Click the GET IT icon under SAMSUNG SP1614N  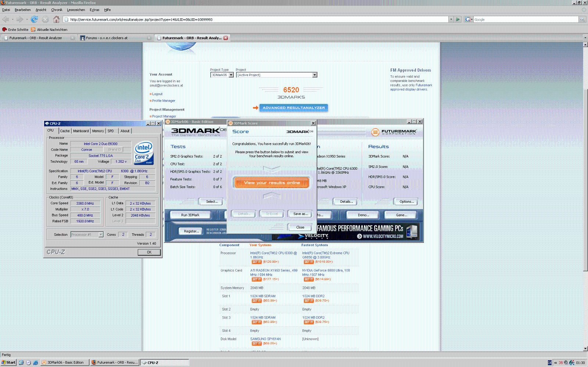257,343
